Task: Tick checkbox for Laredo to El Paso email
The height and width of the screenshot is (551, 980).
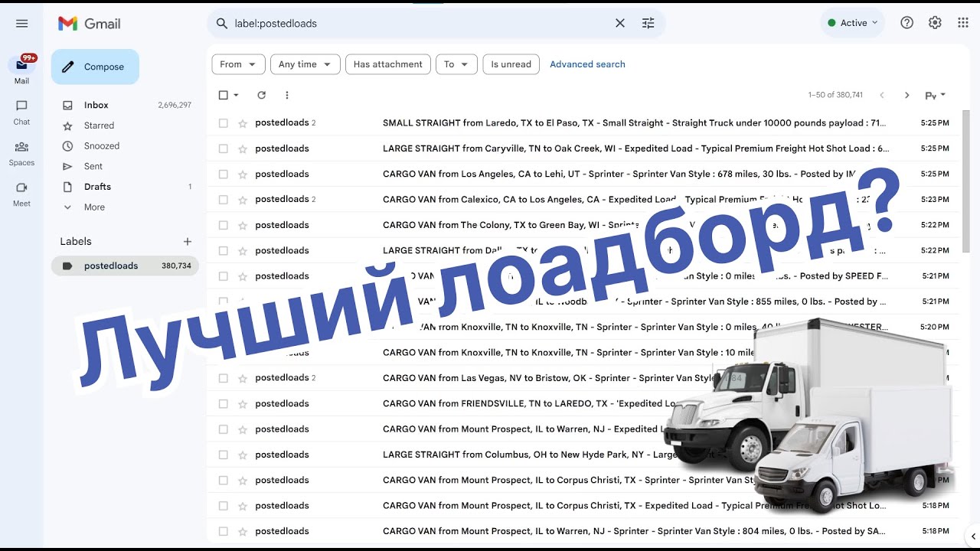Action: coord(224,123)
